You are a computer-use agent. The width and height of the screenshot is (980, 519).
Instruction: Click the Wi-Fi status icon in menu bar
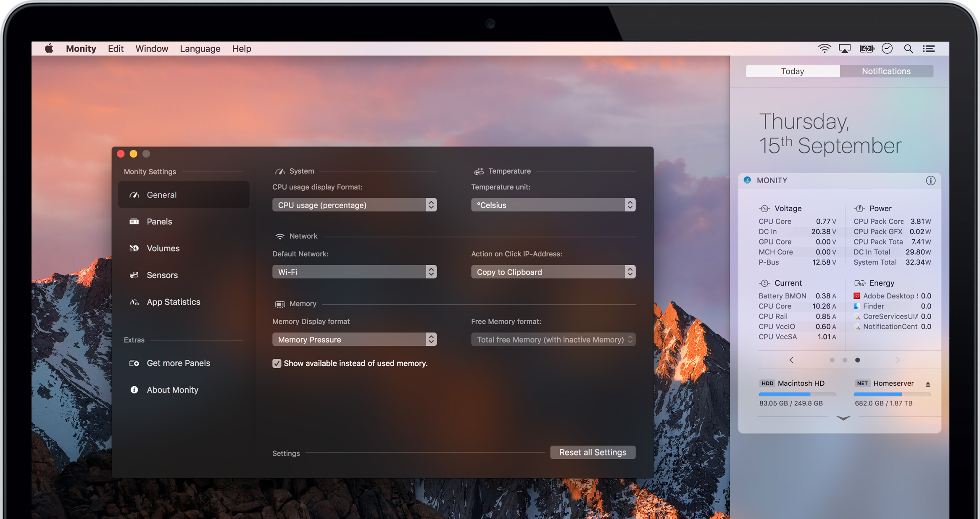pos(825,49)
